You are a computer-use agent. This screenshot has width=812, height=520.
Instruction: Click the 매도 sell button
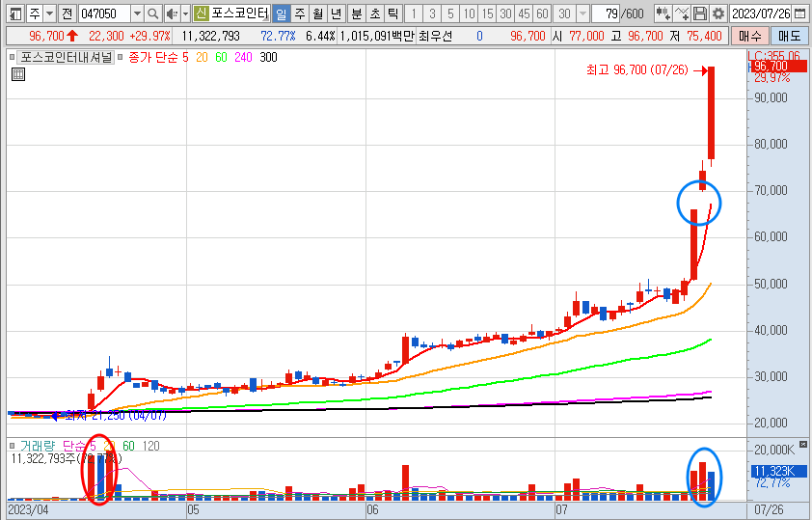tap(789, 36)
